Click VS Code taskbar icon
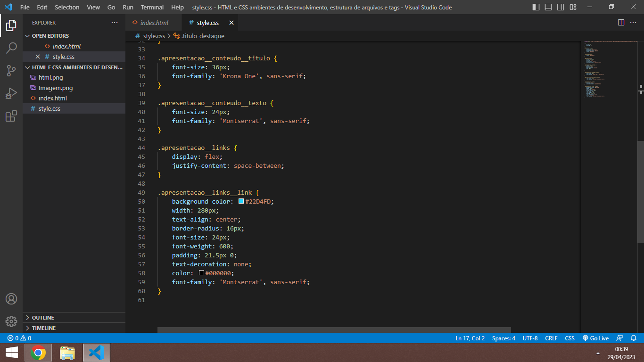Viewport: 644px width, 362px height. click(97, 353)
